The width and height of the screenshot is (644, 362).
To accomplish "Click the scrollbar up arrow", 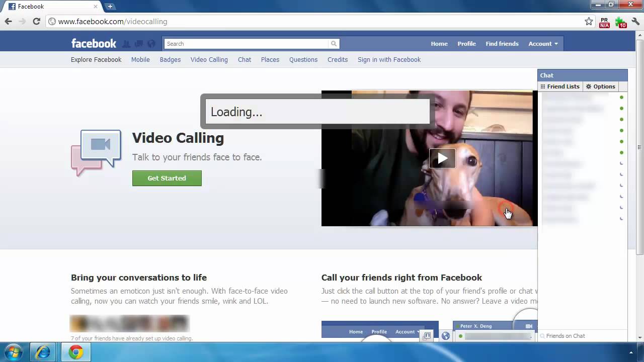I will pyautogui.click(x=640, y=35).
